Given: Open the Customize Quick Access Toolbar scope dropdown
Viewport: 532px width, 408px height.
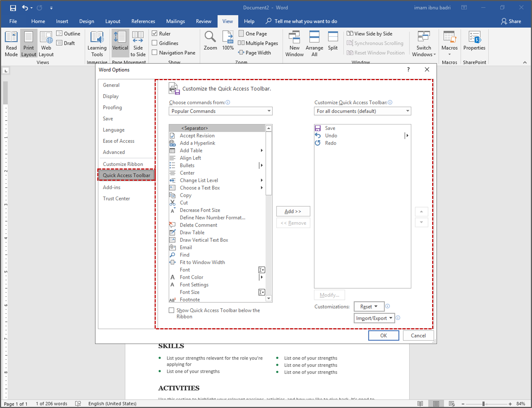Looking at the screenshot, I should point(363,111).
